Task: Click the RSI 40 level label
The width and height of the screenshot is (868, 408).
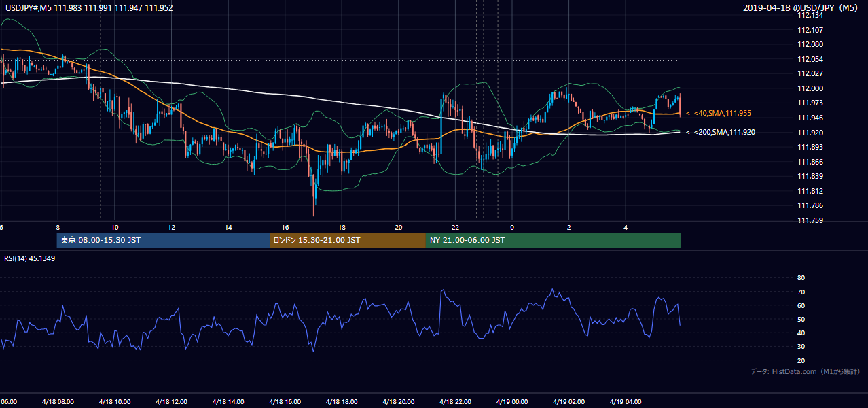Action: coord(801,333)
